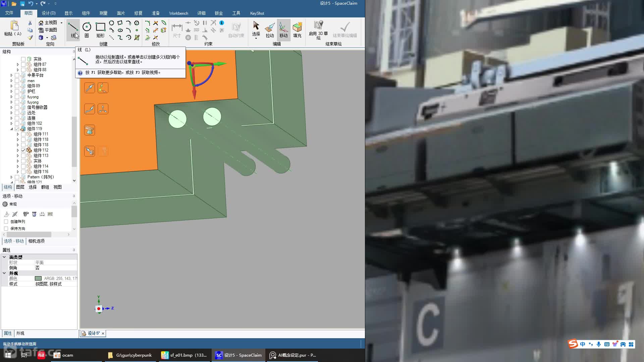Expand the 中景平台 tree node
Screen dimensions: 644x362
click(x=11, y=75)
